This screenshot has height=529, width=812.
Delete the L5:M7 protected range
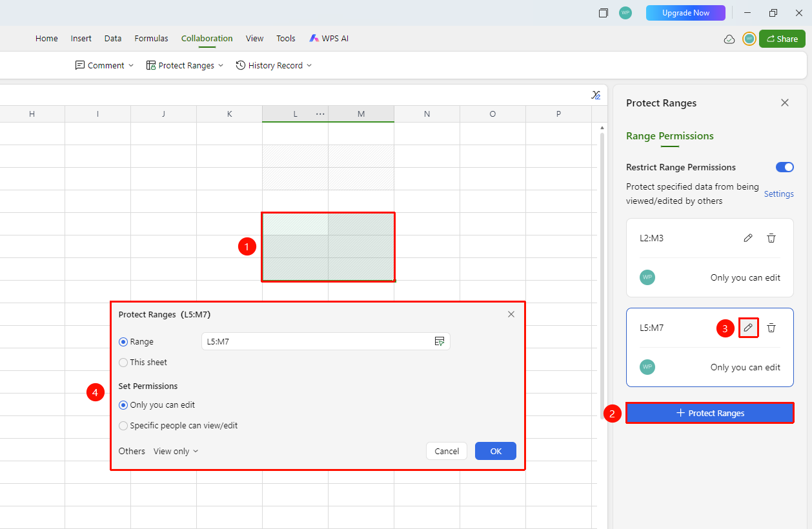tap(771, 328)
